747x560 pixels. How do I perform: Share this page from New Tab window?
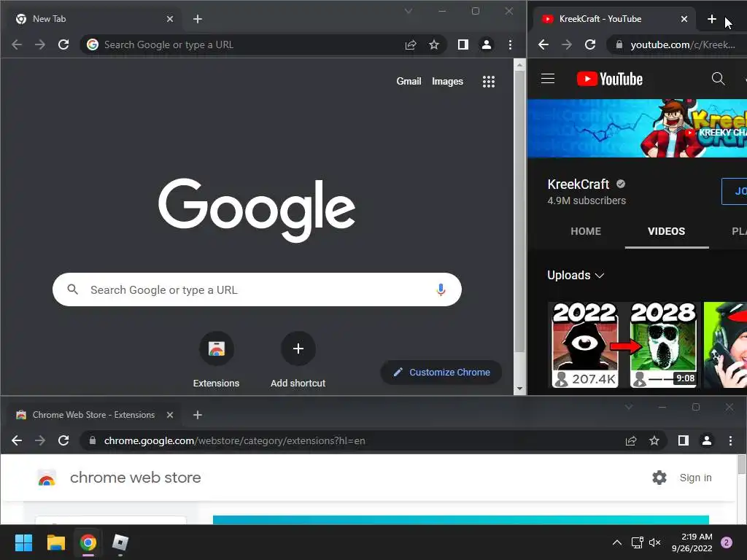coord(411,44)
